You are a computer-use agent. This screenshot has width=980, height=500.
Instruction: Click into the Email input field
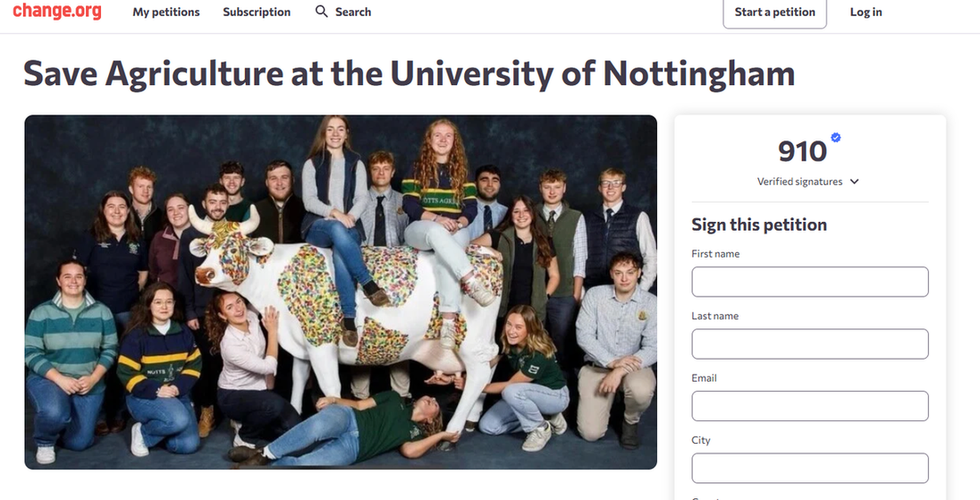[809, 406]
